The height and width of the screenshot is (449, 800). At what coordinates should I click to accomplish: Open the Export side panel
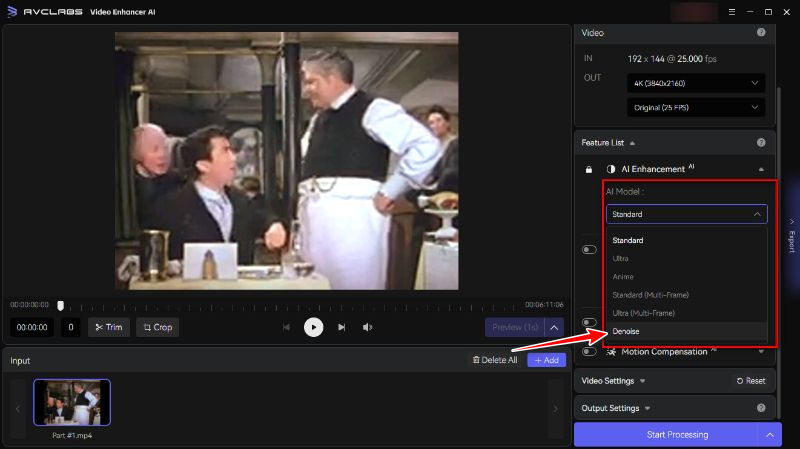792,236
